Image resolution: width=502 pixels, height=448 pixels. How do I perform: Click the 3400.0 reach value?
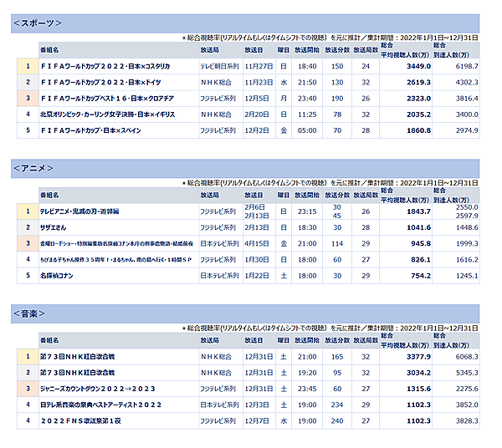[467, 115]
